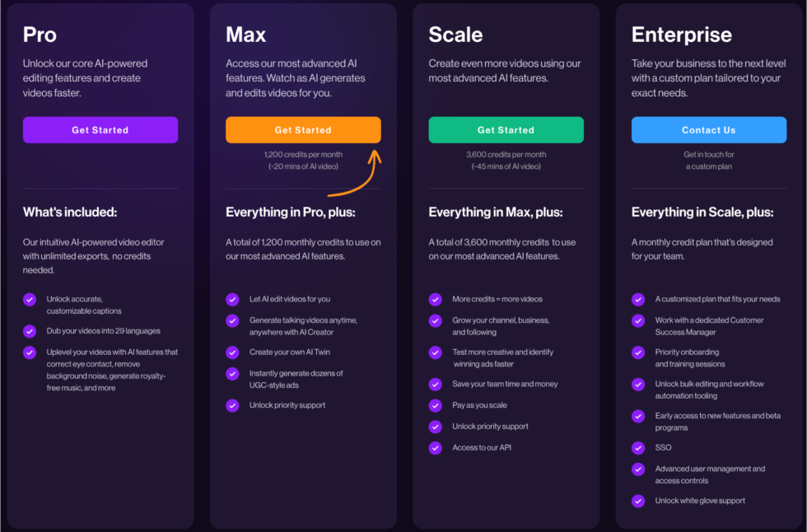Click the orange Get Started button for Max
This screenshot has height=532, width=807.
[303, 130]
